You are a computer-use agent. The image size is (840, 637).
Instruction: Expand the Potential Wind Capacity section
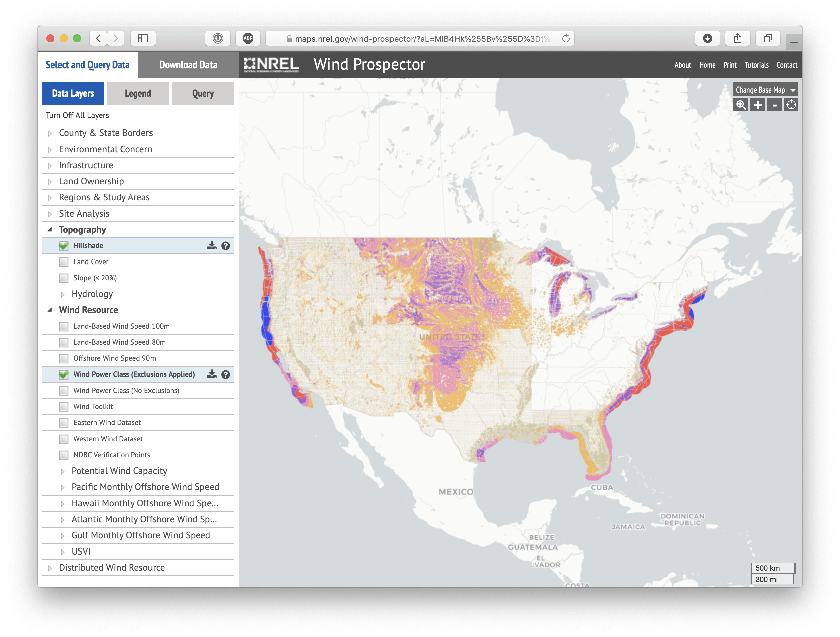(x=63, y=471)
